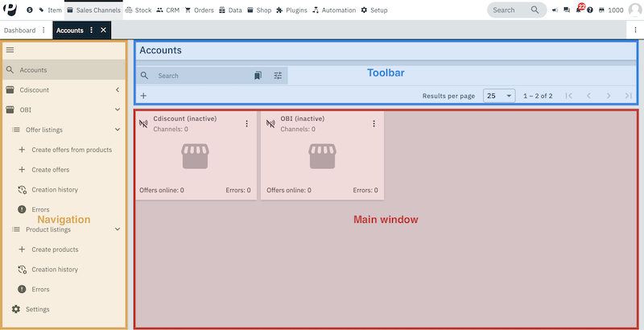
Task: Open the filter settings sliders icon
Action: 278,76
